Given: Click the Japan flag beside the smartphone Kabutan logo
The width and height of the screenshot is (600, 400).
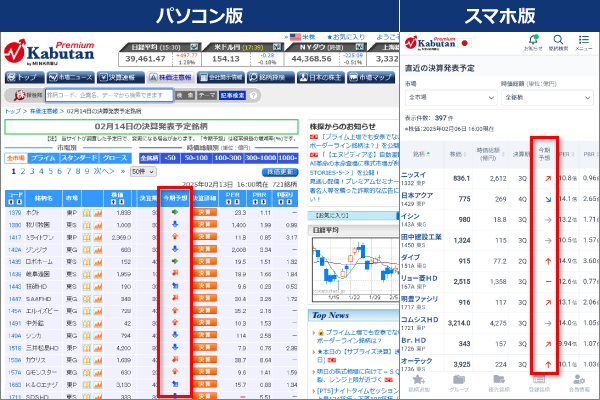Looking at the screenshot, I should coord(465,43).
